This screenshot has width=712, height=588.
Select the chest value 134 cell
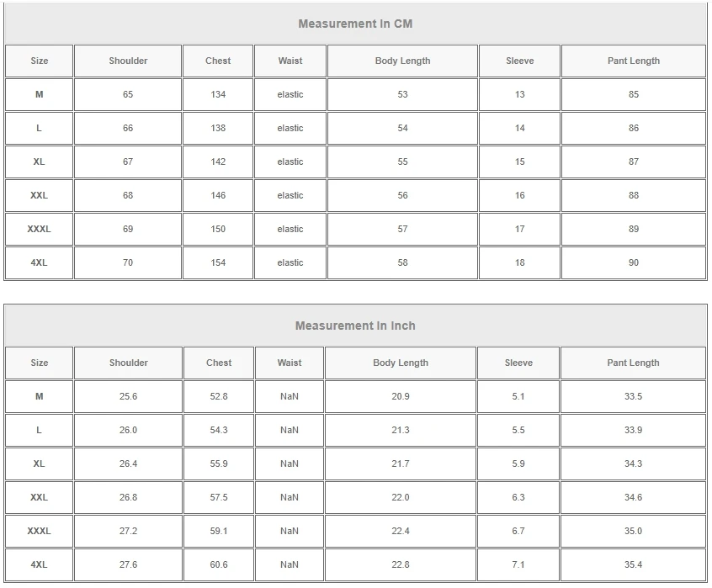(x=218, y=94)
